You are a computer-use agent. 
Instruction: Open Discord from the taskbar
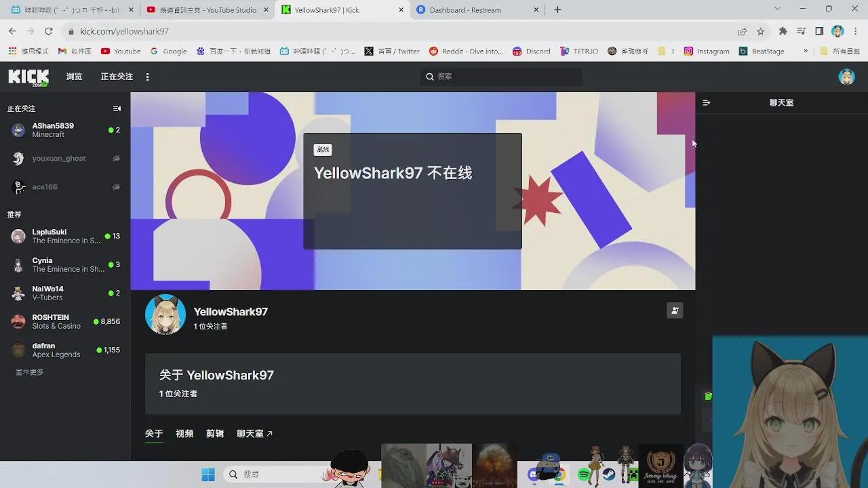tap(534, 475)
